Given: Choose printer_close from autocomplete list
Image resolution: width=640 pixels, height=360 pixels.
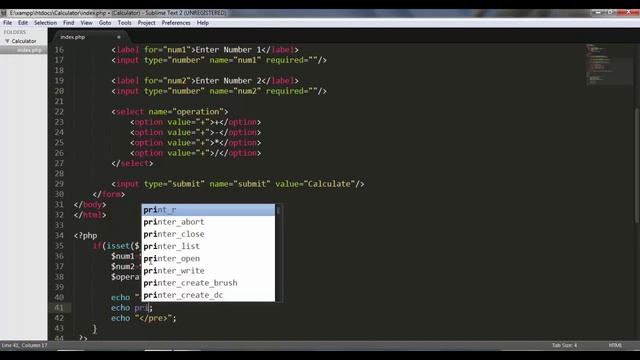Looking at the screenshot, I should click(x=208, y=234).
